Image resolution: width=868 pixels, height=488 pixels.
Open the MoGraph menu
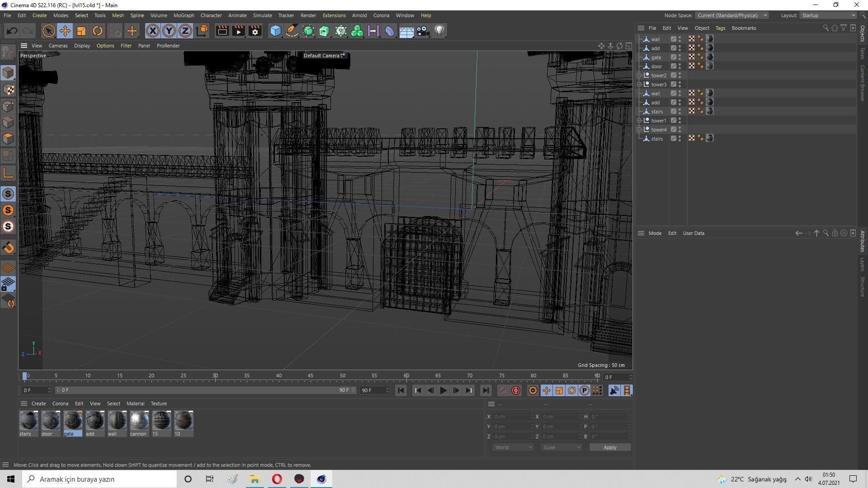184,15
